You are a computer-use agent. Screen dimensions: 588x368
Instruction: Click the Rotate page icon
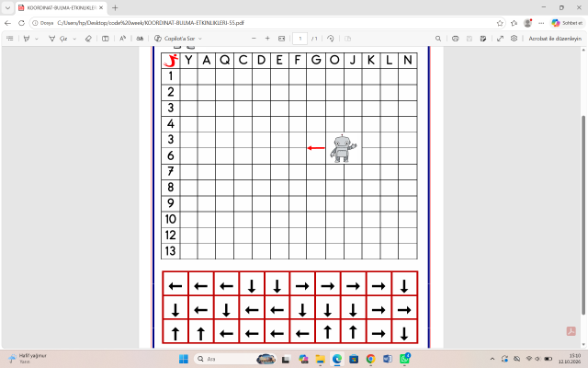click(x=331, y=39)
